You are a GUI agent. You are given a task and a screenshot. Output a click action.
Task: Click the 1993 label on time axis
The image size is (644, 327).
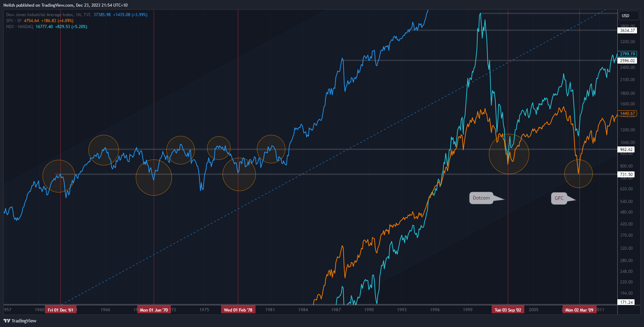(402, 310)
